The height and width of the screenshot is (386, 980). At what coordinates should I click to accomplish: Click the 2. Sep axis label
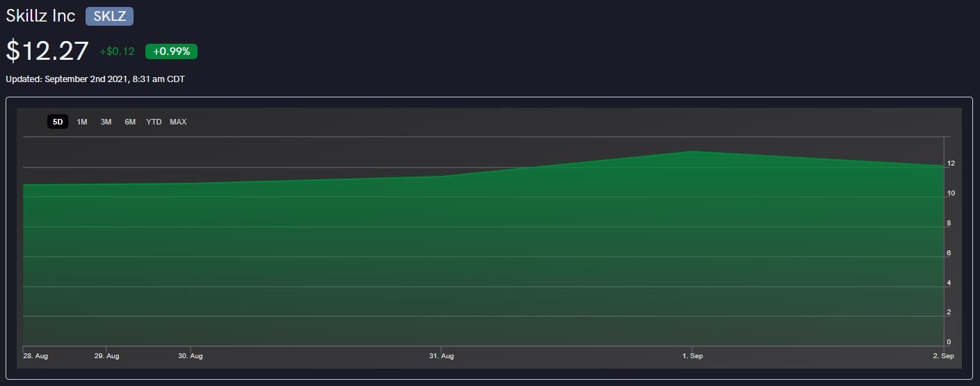pos(943,356)
